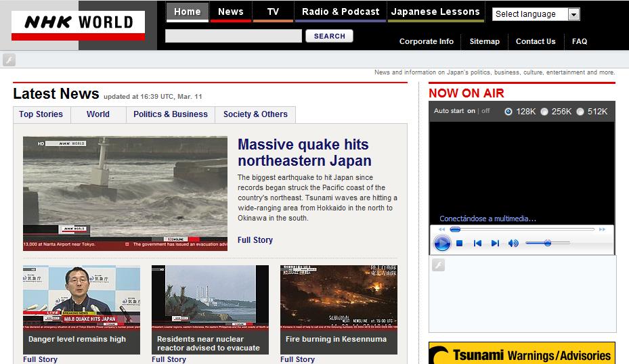
Task: Switch to the Politics & Business tab
Action: [x=171, y=114]
